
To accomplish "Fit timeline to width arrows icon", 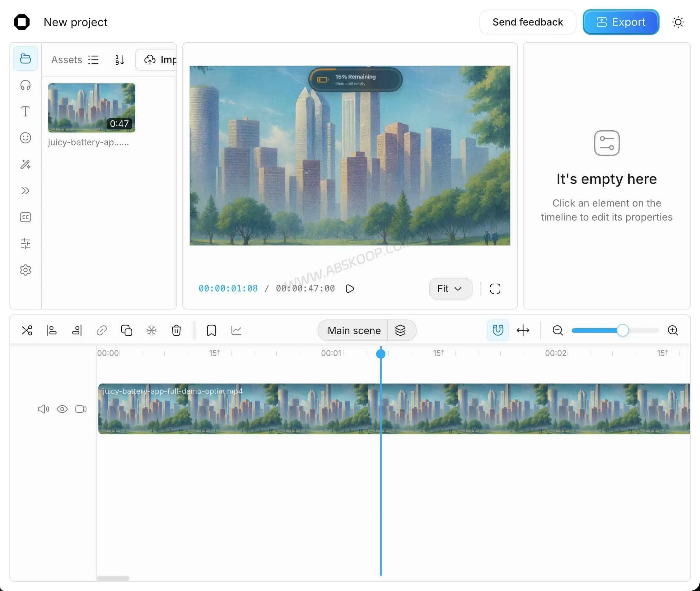I will (x=523, y=330).
